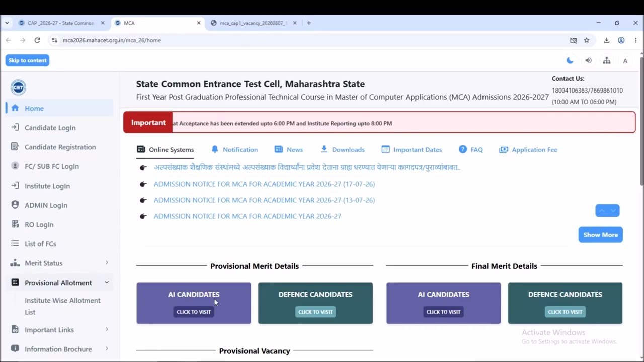Click the page vertical scrollbar
The height and width of the screenshot is (362, 644).
point(641,121)
